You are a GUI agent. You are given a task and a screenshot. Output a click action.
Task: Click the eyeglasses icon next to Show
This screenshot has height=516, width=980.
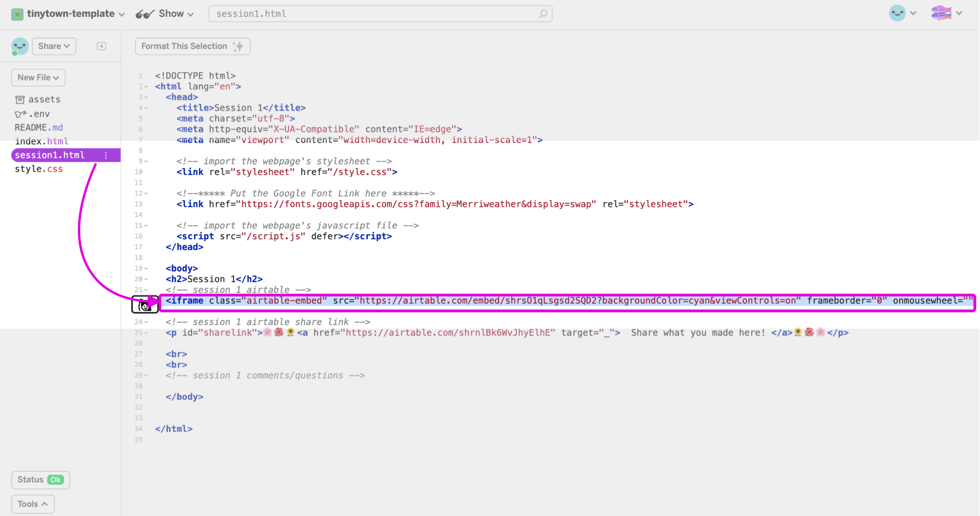click(x=144, y=14)
